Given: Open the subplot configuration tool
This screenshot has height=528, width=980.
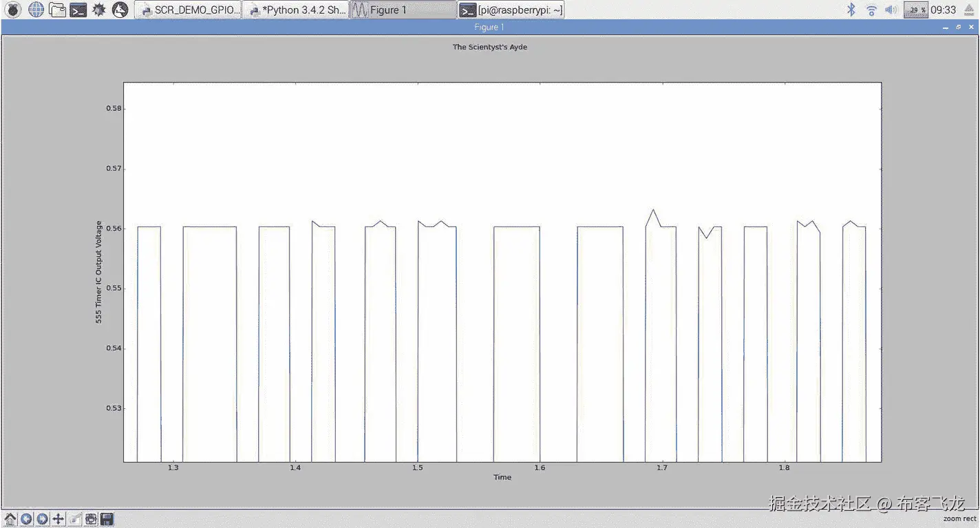Looking at the screenshot, I should click(x=90, y=518).
